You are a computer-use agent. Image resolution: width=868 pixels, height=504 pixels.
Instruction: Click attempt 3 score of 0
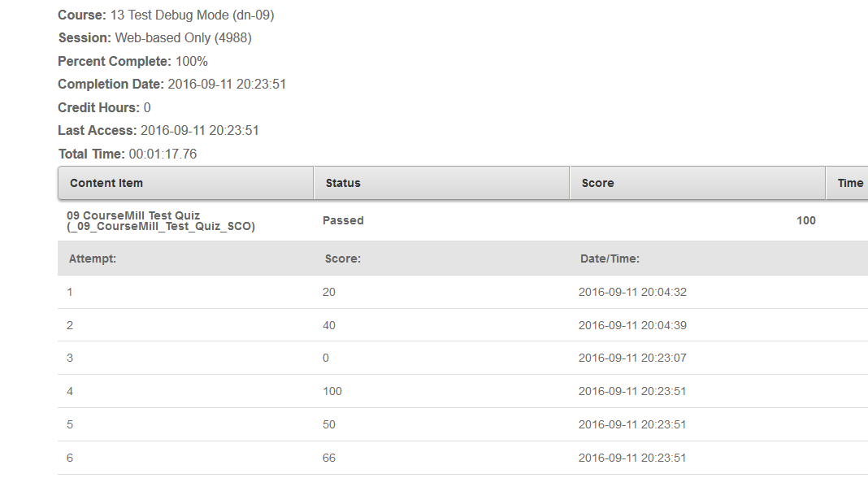click(325, 358)
